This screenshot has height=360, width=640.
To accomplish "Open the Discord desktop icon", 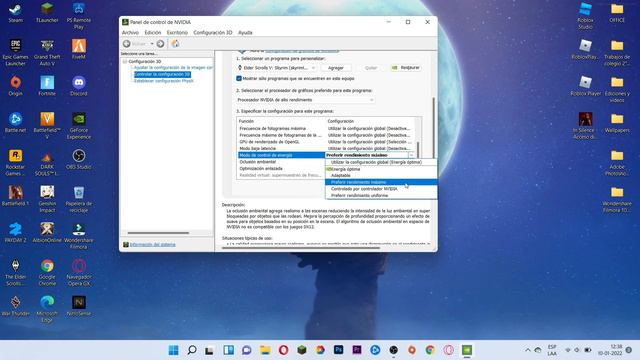I will click(x=79, y=86).
